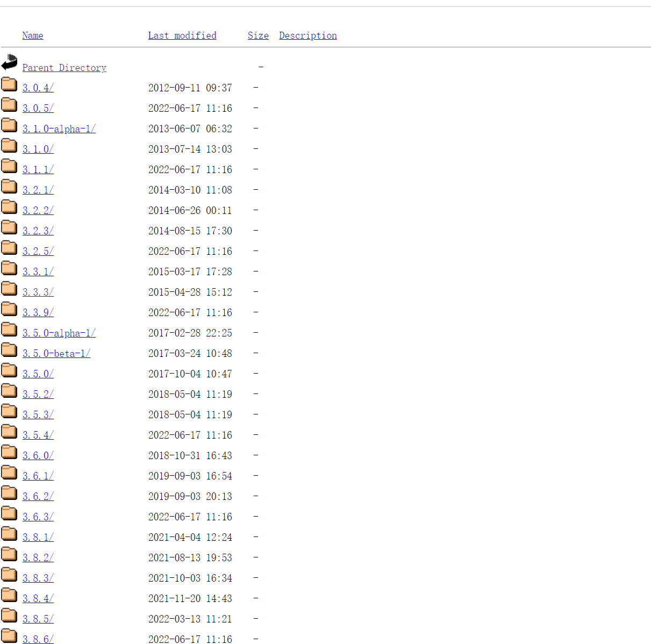Click folder icon next to 3.5.0-beta-1/
651x644 pixels.
[x=9, y=349]
